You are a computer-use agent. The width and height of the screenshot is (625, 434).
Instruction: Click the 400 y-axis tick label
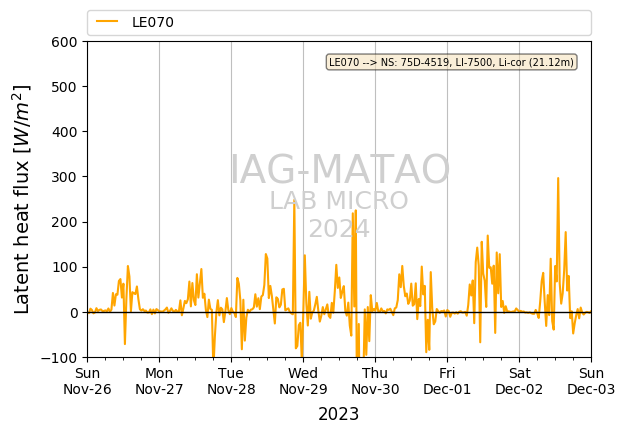(64, 132)
